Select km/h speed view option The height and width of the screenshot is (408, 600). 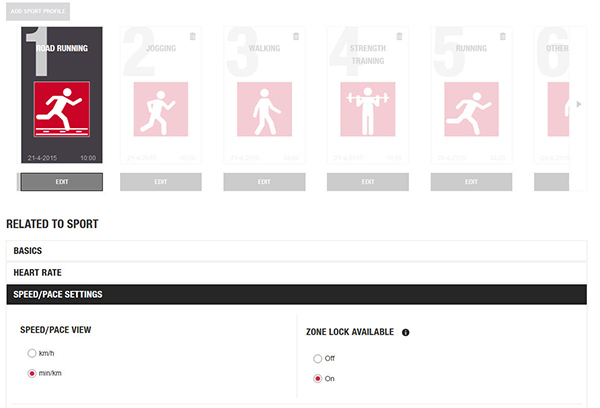[x=32, y=353]
